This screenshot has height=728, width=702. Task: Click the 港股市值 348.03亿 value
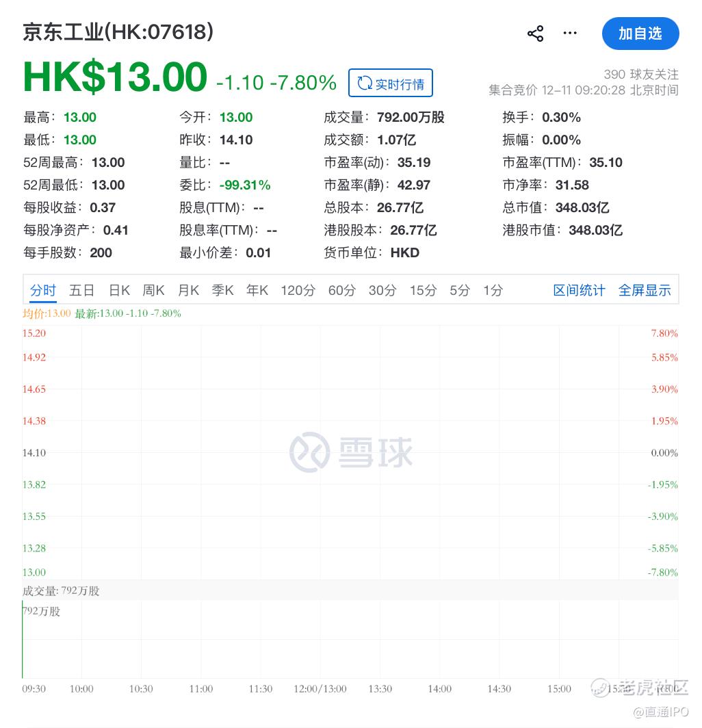point(596,230)
